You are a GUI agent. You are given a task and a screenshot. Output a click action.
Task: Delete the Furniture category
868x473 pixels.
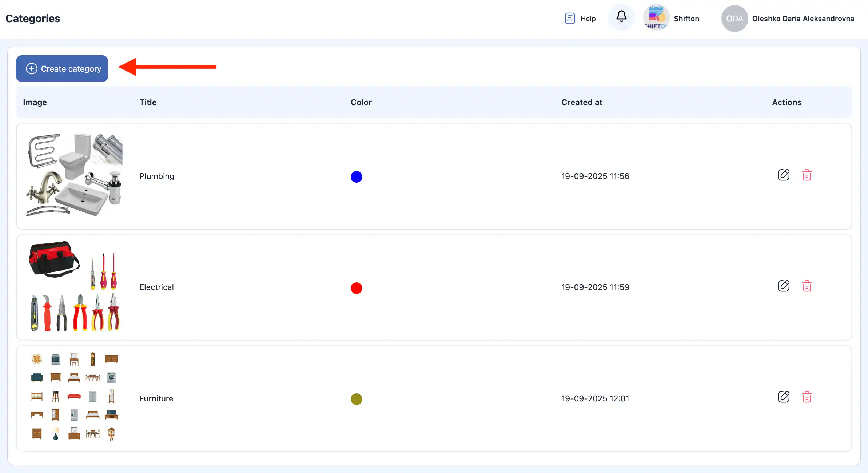pyautogui.click(x=807, y=397)
